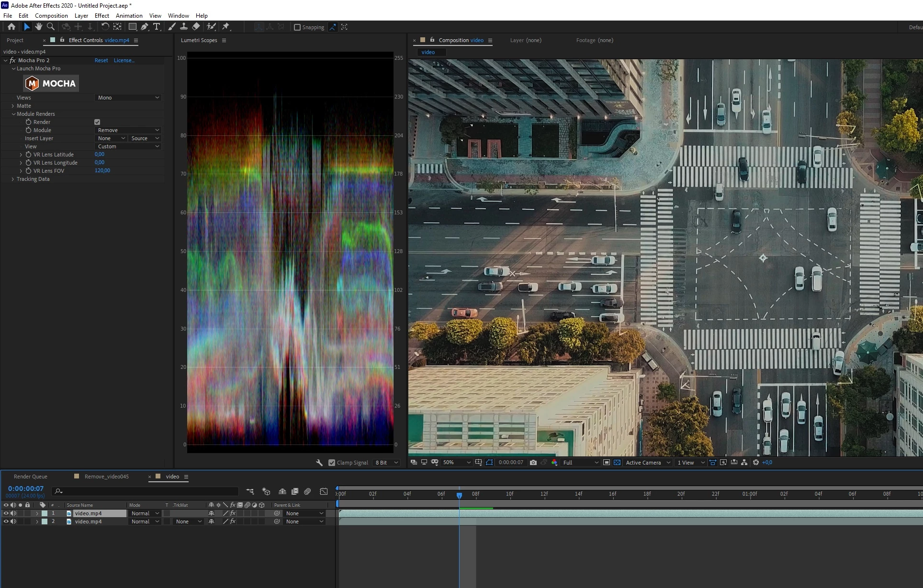
Task: Select the Hand tool
Action: tap(39, 27)
